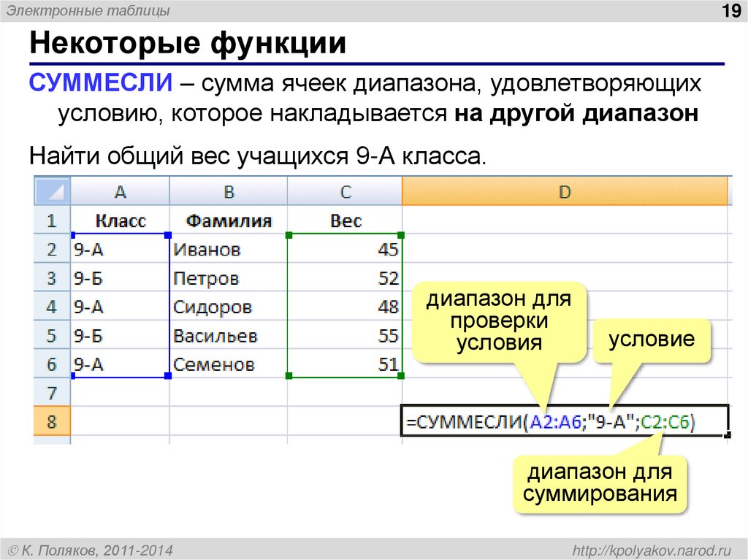Click class cell '9-А' in row 2

click(120, 249)
